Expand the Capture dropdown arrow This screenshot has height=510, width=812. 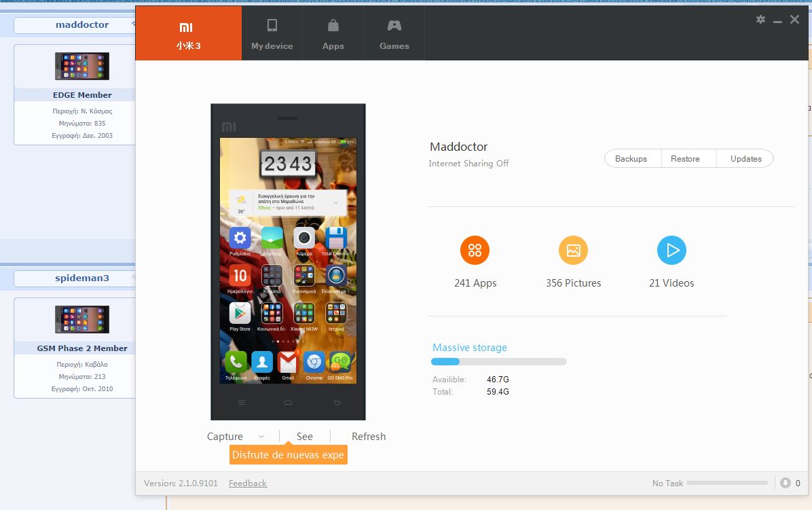[261, 437]
